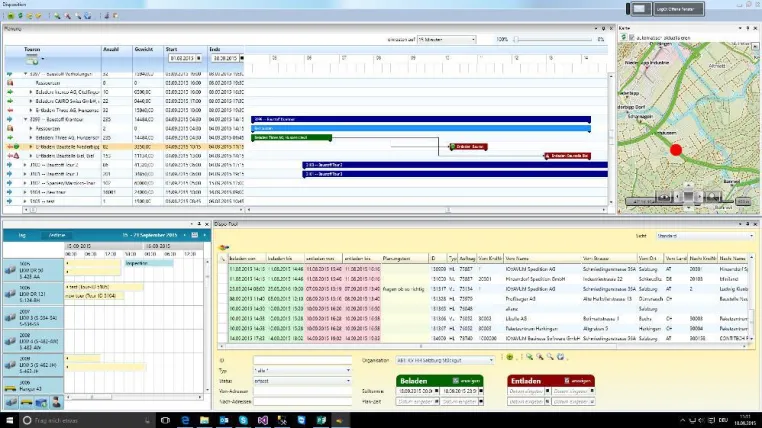Go to next week in resource calendar
The image size is (762, 428).
click(205, 235)
